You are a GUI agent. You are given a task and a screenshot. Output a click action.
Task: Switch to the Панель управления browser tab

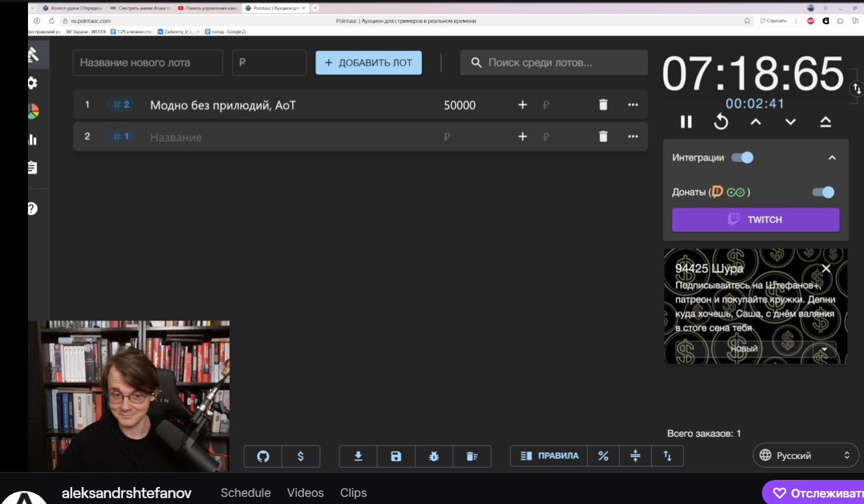208,8
